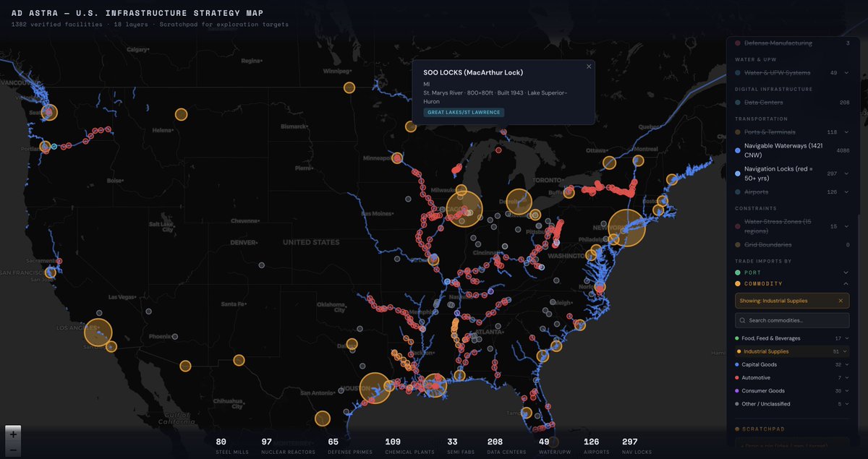Expand Food, Feed & Beverages chevron
The image size is (868, 459).
(846, 338)
